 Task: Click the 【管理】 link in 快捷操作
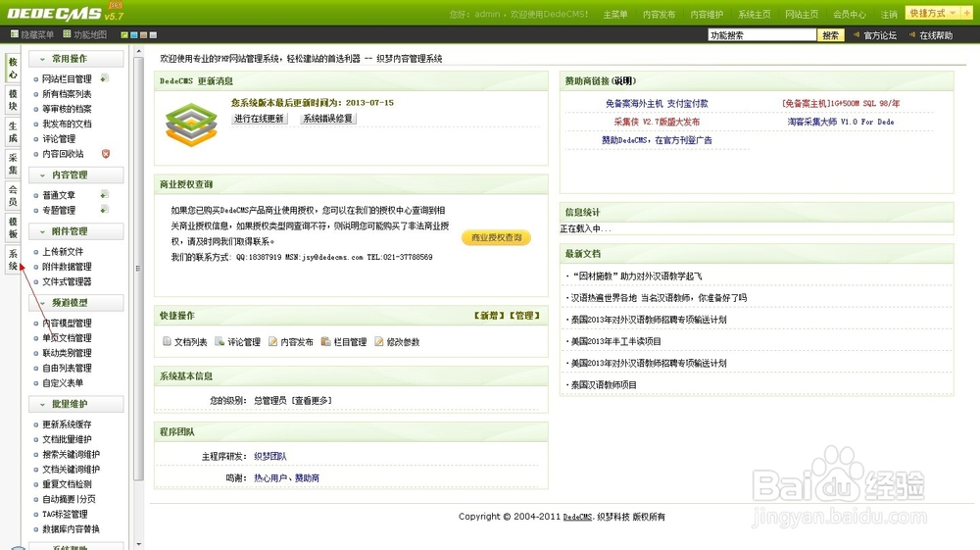524,316
